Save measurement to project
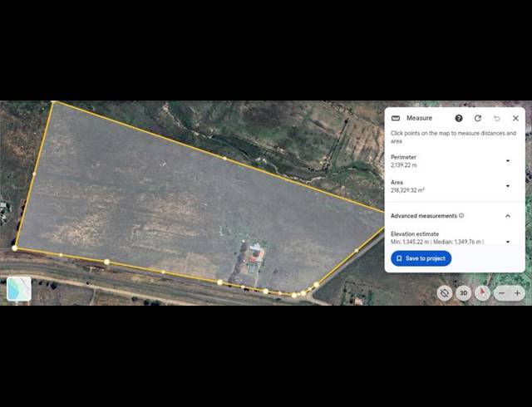 421,258
